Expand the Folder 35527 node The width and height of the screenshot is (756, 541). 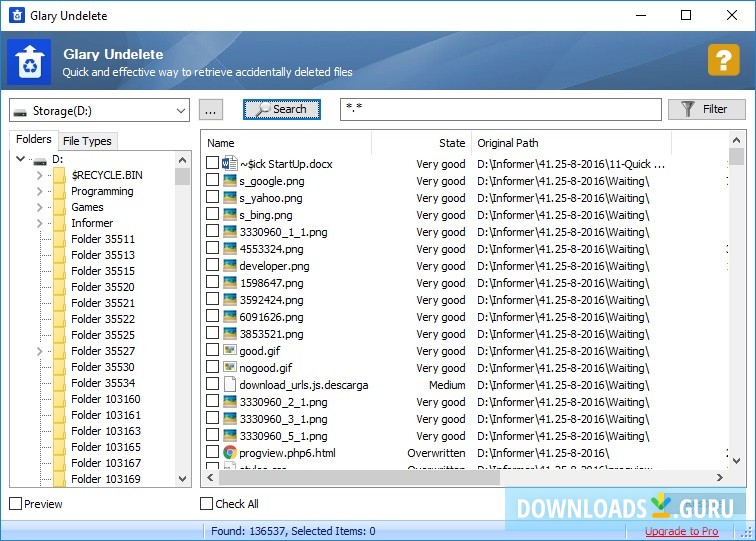click(40, 352)
